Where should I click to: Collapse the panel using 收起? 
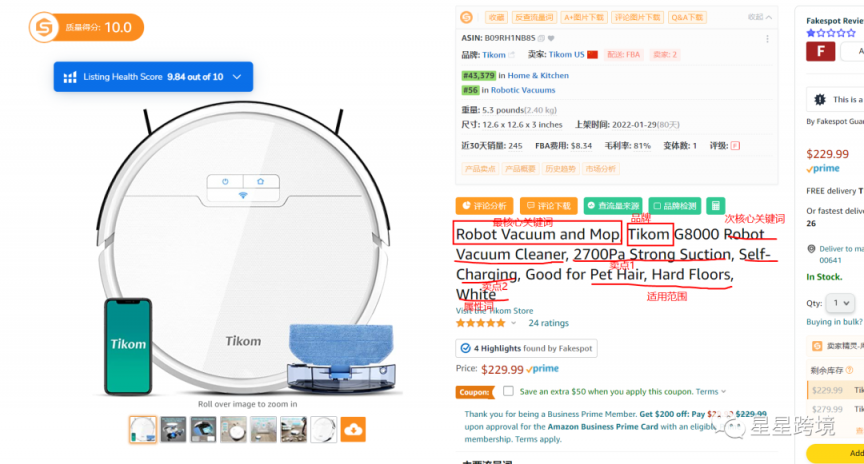coord(760,17)
